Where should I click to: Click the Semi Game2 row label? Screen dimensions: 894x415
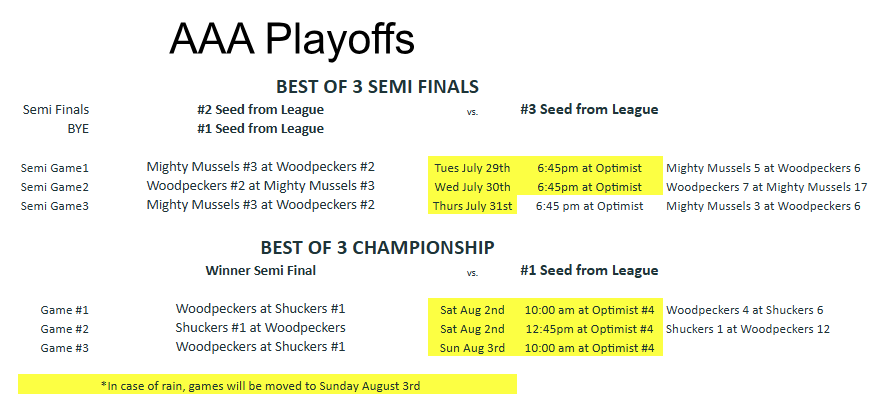(55, 187)
